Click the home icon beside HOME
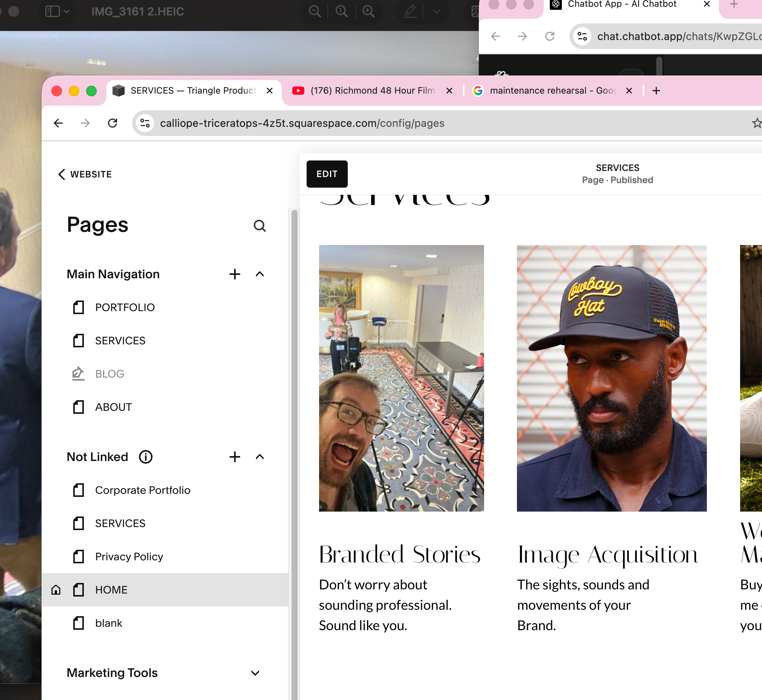 [56, 589]
